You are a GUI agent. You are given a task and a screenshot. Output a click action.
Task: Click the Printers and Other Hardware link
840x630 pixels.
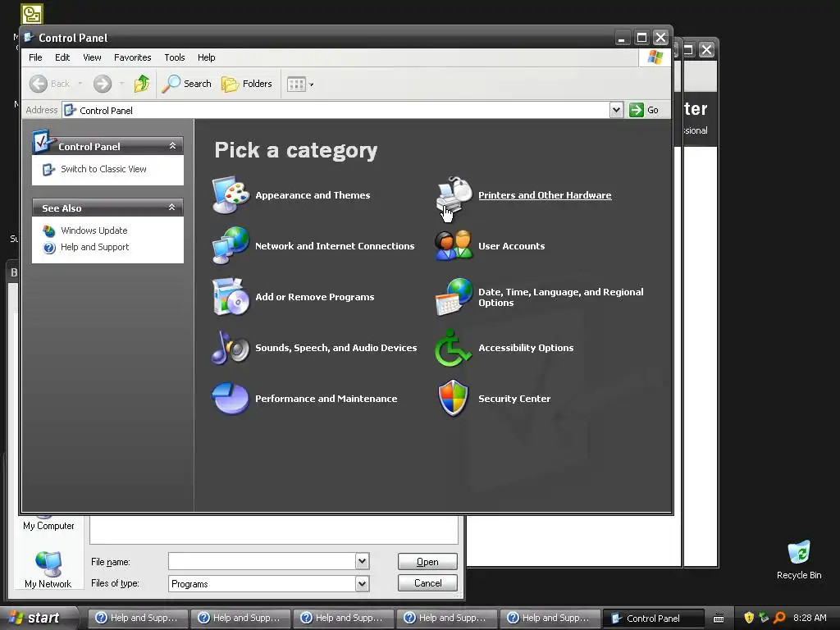545,195
